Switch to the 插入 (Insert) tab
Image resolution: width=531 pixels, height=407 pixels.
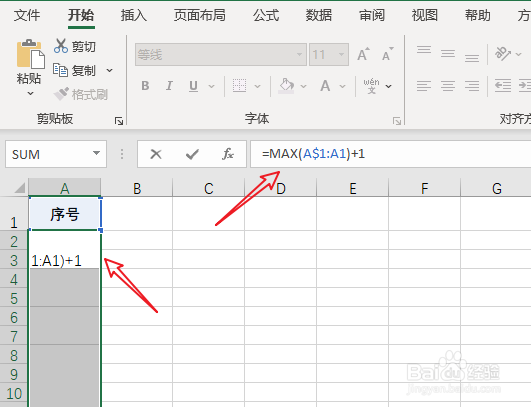pyautogui.click(x=134, y=15)
